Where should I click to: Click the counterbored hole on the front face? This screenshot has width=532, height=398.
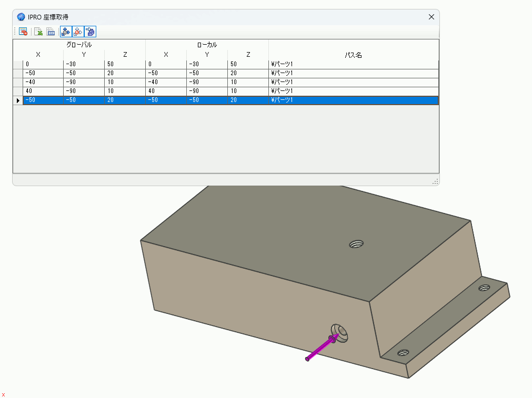point(340,332)
